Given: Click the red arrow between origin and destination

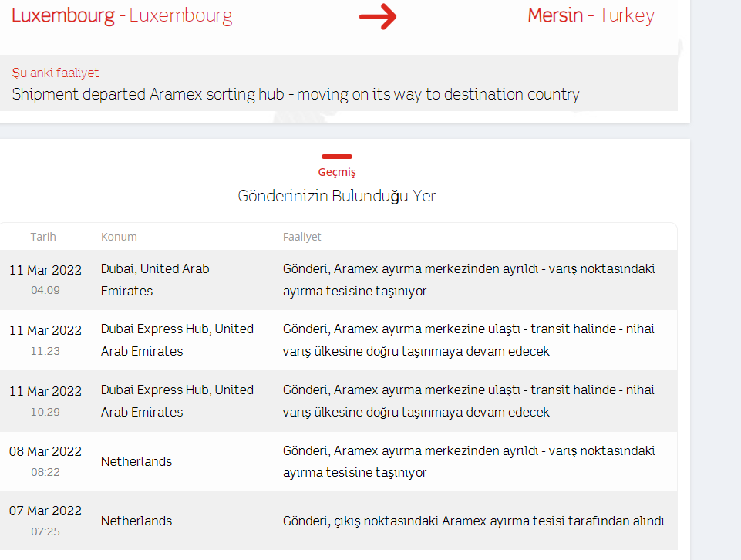Looking at the screenshot, I should point(378,16).
